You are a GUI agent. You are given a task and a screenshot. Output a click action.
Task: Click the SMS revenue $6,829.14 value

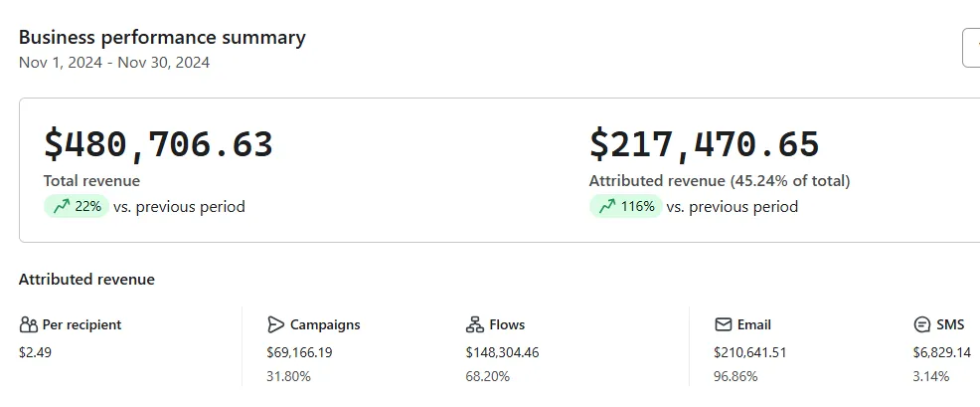[941, 352]
